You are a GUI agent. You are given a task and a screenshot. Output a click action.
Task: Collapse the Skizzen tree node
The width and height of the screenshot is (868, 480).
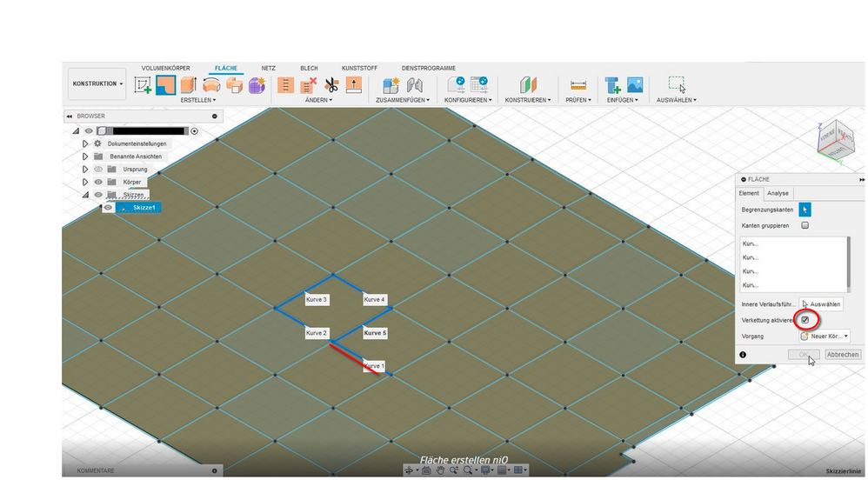(x=85, y=195)
